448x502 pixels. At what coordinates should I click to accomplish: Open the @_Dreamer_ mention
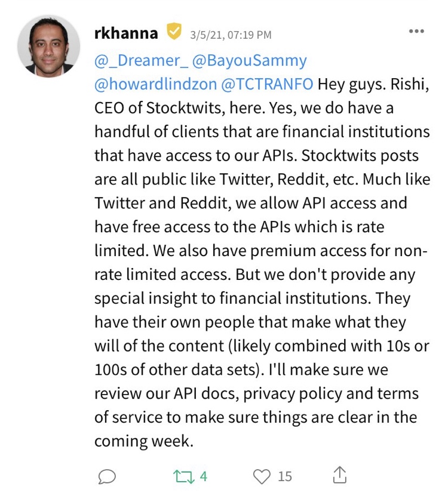coord(142,61)
